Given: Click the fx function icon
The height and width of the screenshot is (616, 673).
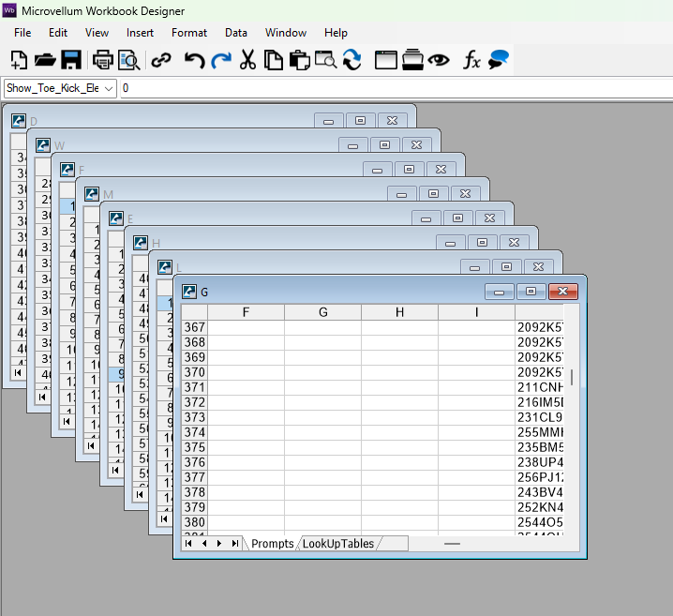Looking at the screenshot, I should pyautogui.click(x=471, y=60).
